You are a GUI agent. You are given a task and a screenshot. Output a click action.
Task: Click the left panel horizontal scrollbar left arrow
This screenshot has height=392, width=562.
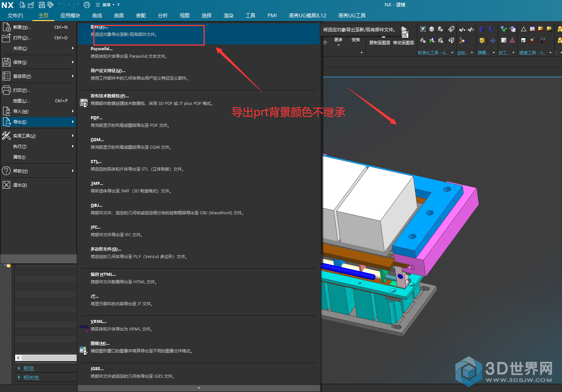click(x=19, y=358)
